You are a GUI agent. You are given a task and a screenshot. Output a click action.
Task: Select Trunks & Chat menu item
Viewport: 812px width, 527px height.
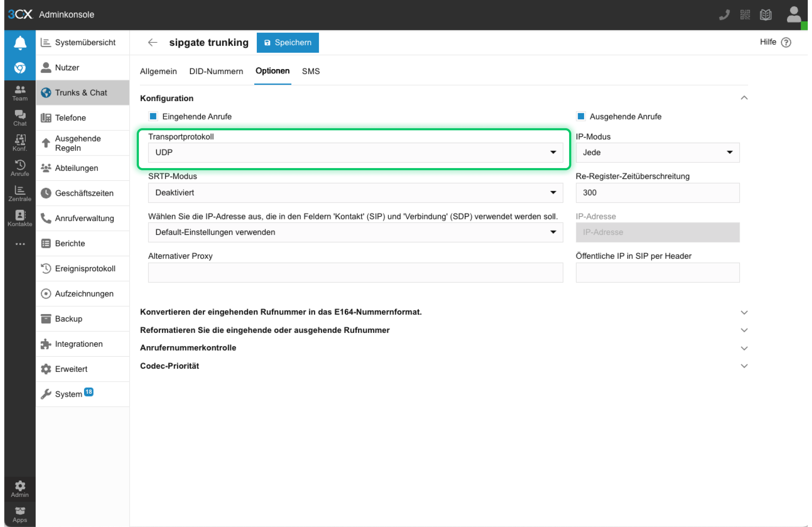[x=83, y=93]
